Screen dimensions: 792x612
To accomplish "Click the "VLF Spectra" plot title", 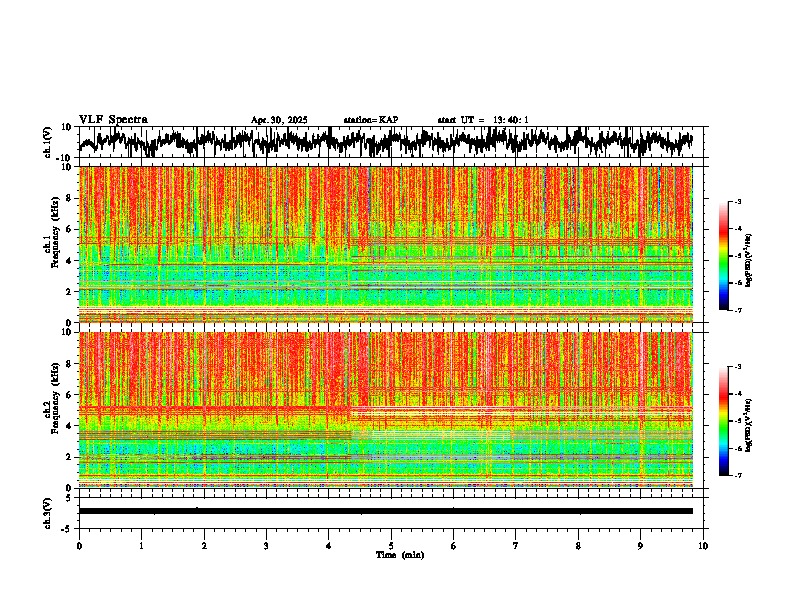I will point(113,120).
